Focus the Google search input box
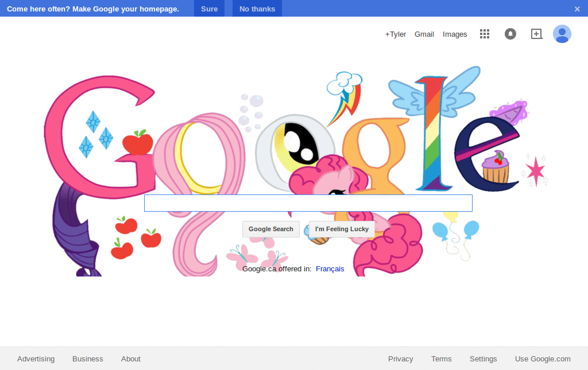 [308, 203]
